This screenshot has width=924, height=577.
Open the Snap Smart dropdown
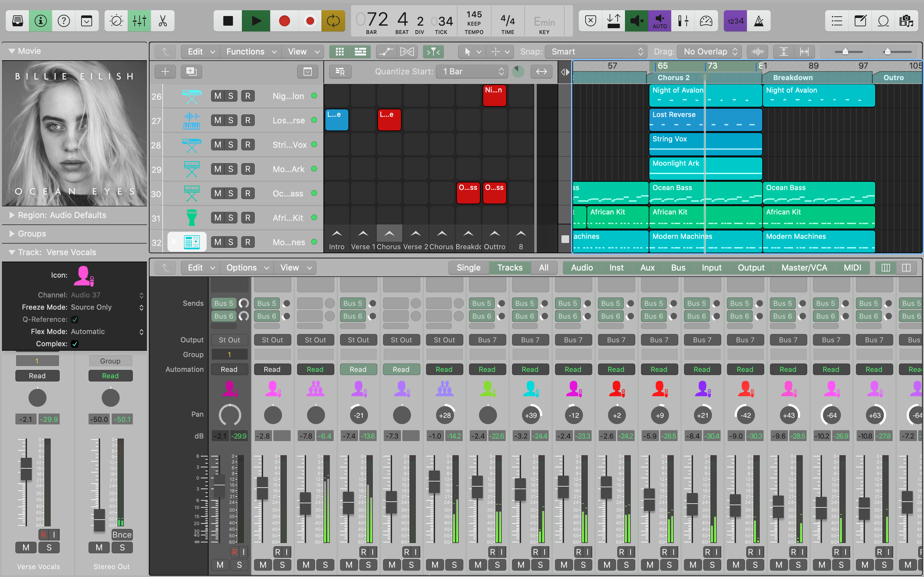596,52
